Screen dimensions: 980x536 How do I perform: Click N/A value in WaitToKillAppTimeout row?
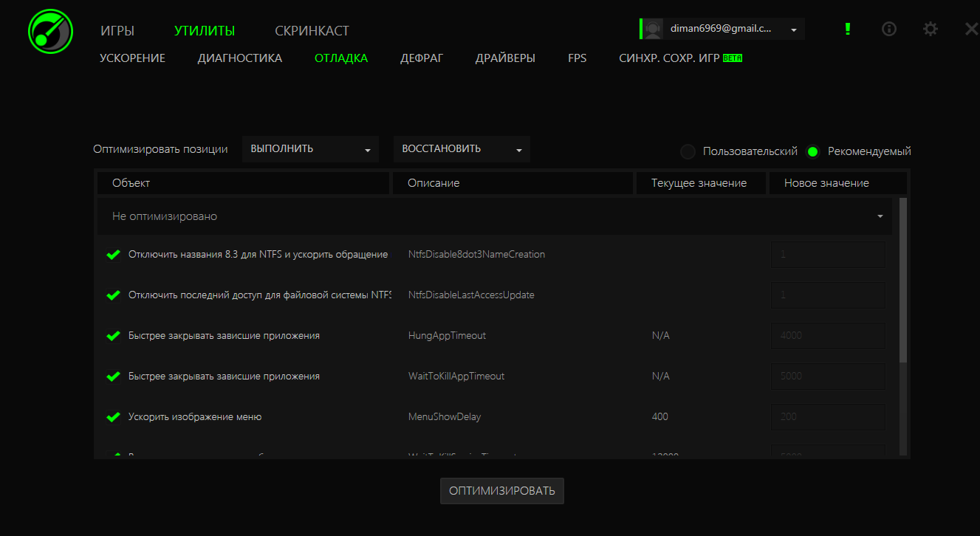click(x=660, y=377)
